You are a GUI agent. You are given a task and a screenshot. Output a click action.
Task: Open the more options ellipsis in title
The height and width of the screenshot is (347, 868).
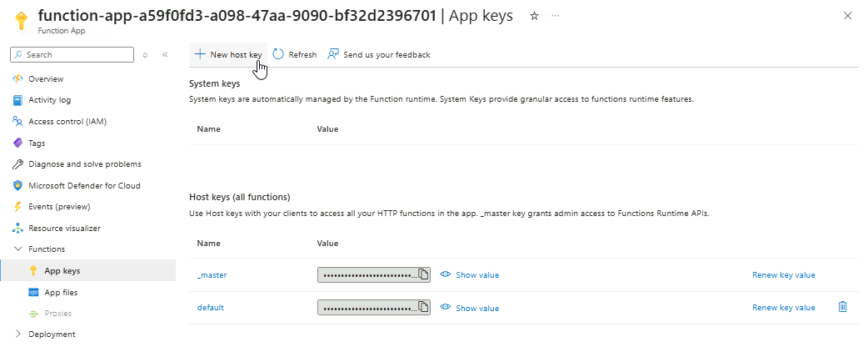(x=556, y=16)
